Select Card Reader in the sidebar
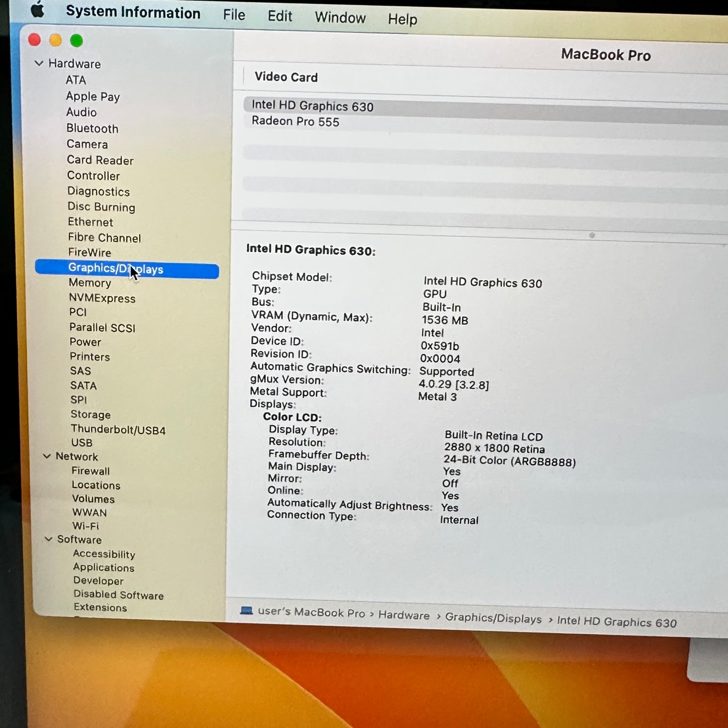The width and height of the screenshot is (728, 728). click(x=100, y=160)
